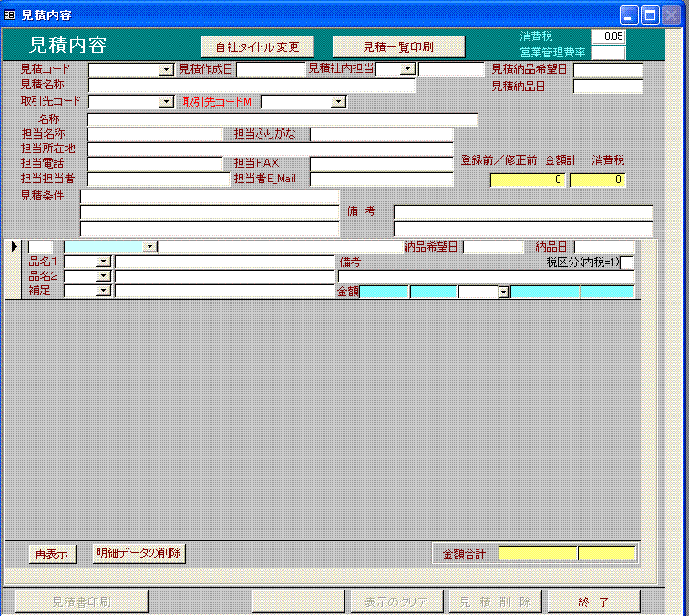Click the 見積納品希望日 input field

click(x=608, y=70)
